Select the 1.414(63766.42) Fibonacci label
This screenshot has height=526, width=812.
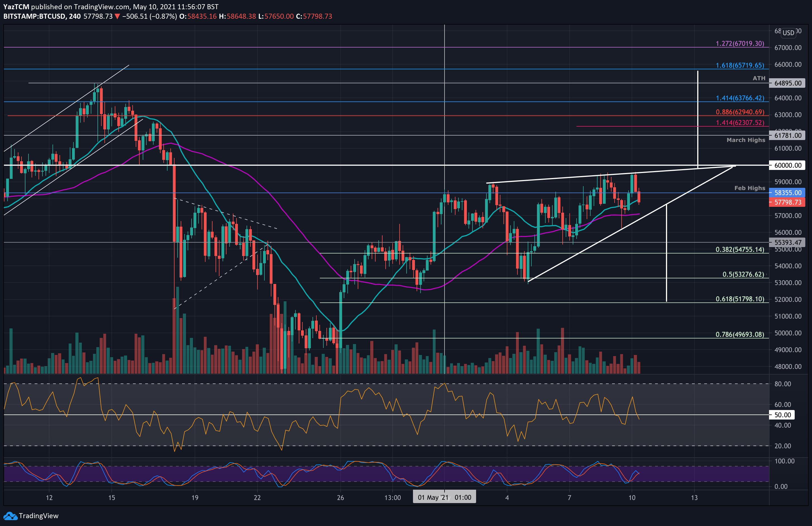pyautogui.click(x=740, y=98)
